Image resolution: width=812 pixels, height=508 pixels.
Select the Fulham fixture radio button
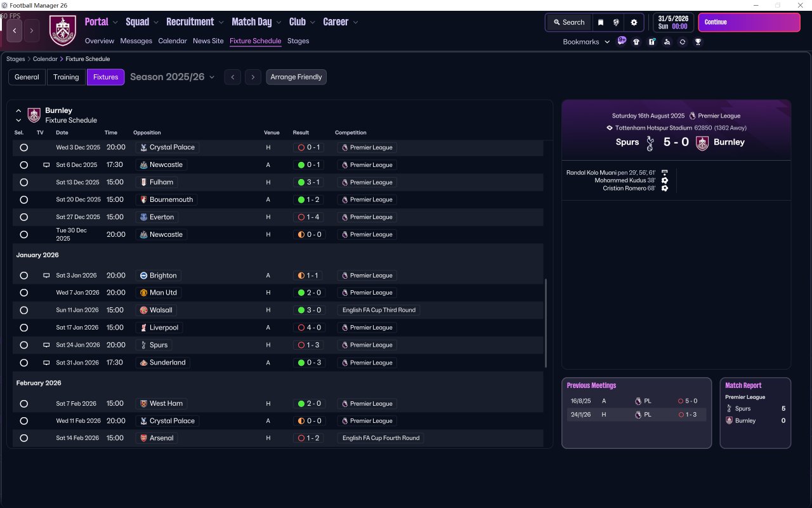coord(24,182)
